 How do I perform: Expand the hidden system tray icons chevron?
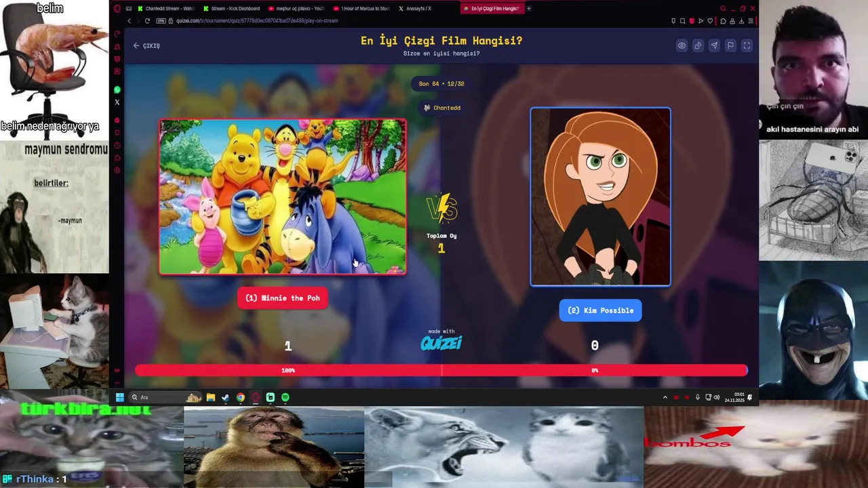tap(665, 397)
